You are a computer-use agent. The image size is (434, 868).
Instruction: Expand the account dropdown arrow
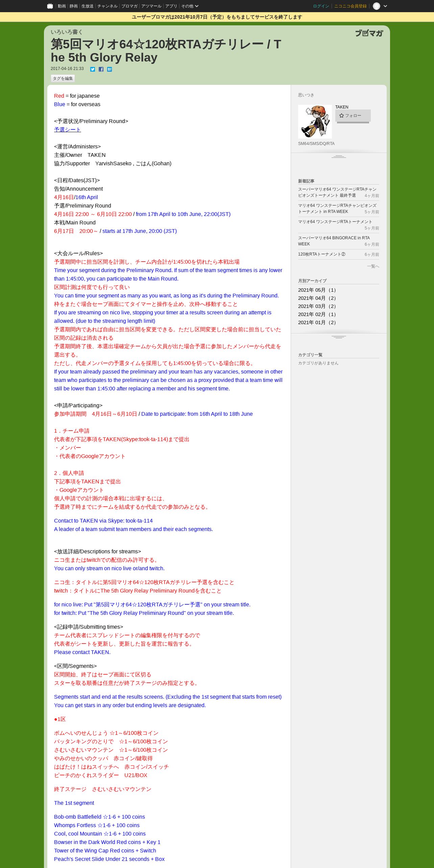[x=385, y=6]
